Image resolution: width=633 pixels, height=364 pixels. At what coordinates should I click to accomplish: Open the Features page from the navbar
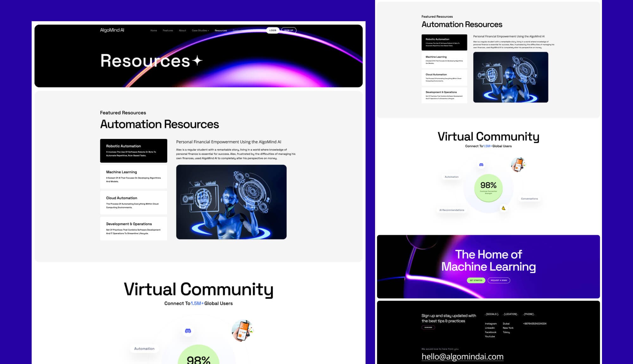168,30
